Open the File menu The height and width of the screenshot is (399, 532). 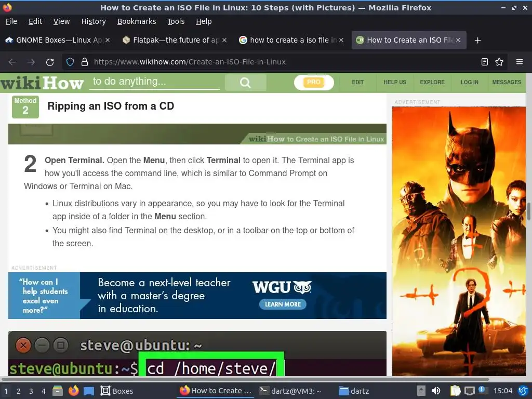click(11, 21)
